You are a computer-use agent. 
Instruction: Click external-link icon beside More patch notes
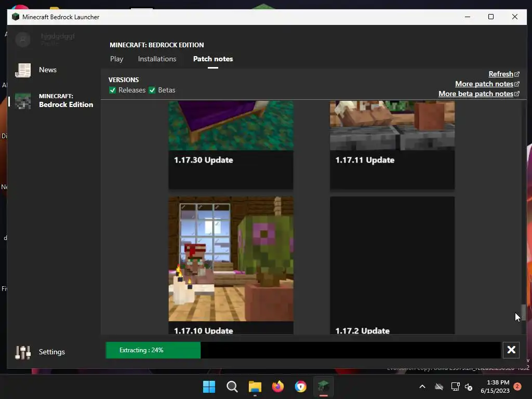point(517,84)
